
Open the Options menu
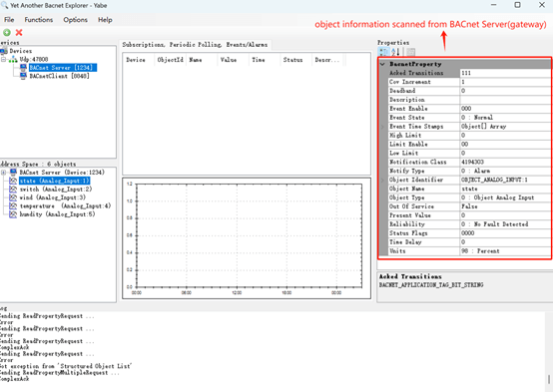pyautogui.click(x=75, y=20)
